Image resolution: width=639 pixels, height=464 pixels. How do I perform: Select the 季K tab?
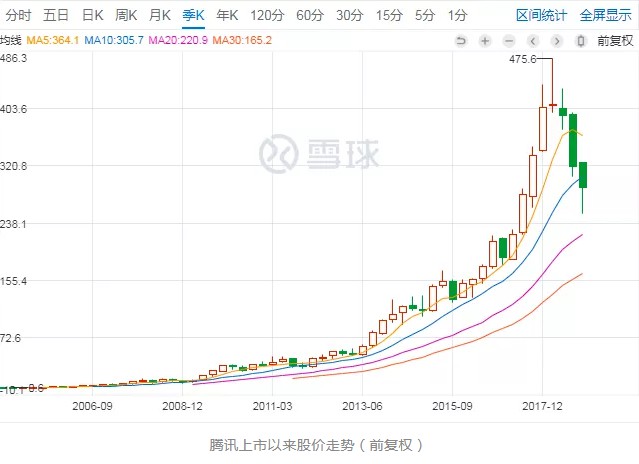coord(193,15)
